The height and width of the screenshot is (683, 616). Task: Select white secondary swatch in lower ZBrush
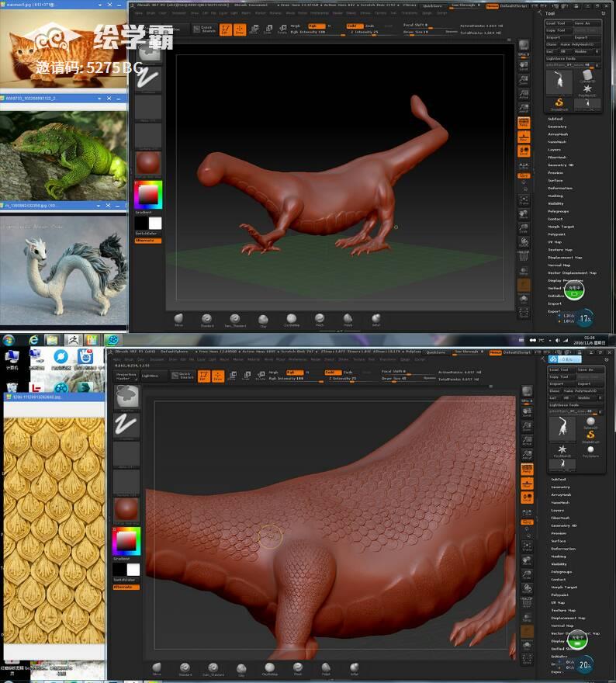(x=133, y=570)
